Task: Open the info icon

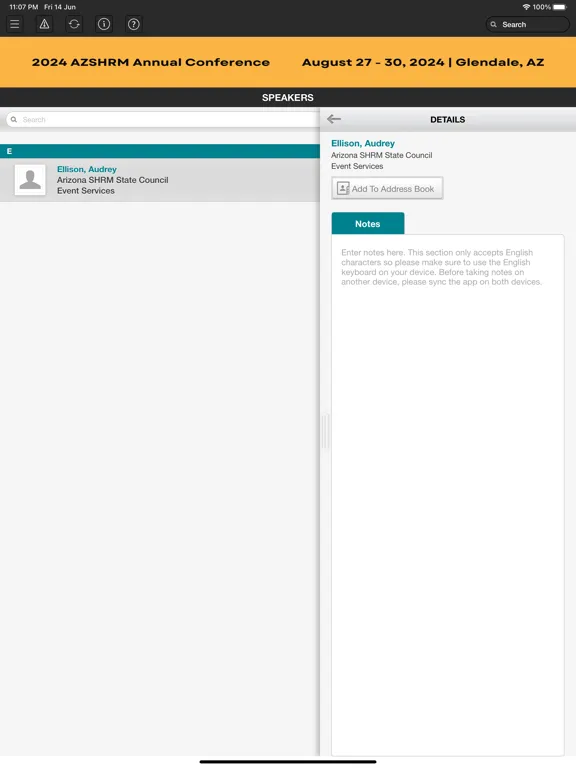Action: point(104,24)
